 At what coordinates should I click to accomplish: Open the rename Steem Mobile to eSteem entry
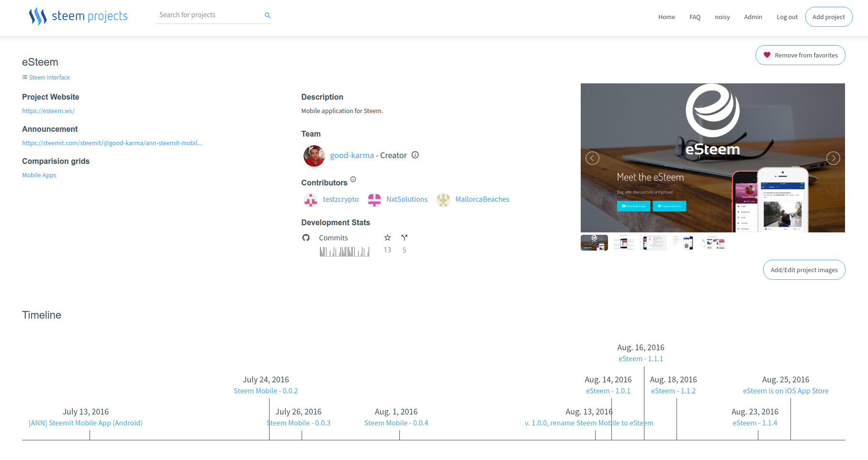(589, 423)
